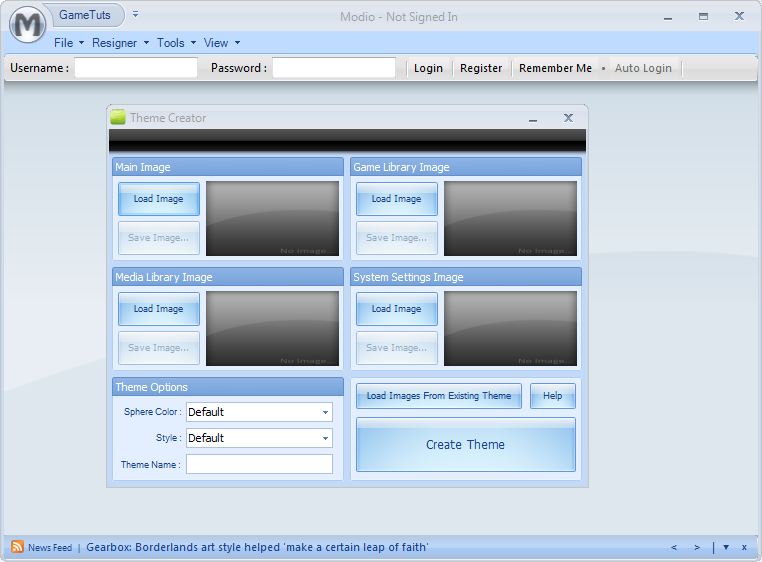This screenshot has height=562, width=762.
Task: Click Load Images From Existing Theme
Action: point(439,396)
